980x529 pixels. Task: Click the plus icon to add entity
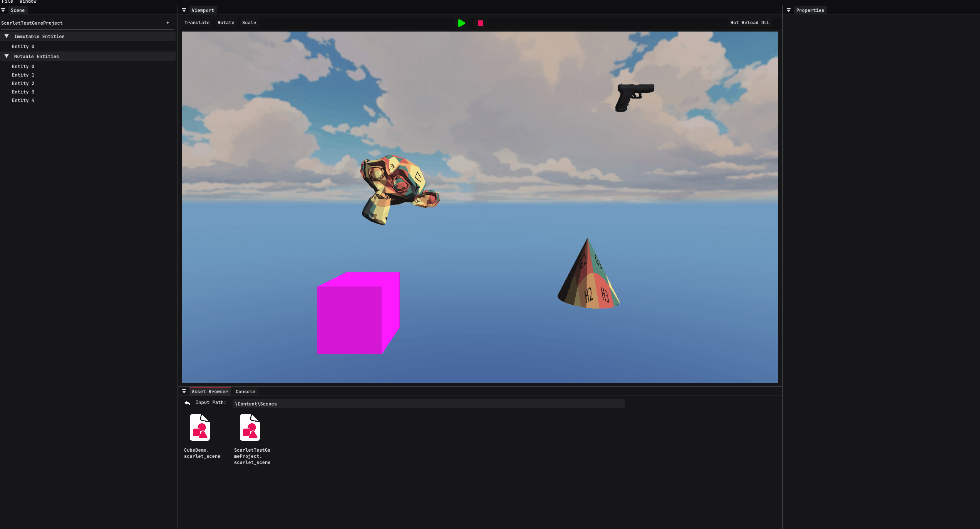tap(168, 23)
